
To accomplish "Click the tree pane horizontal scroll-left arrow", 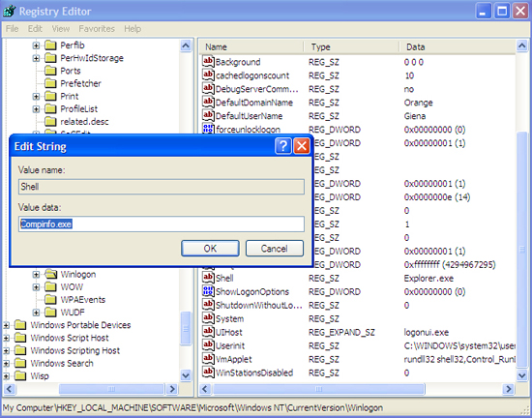I will (x=9, y=389).
